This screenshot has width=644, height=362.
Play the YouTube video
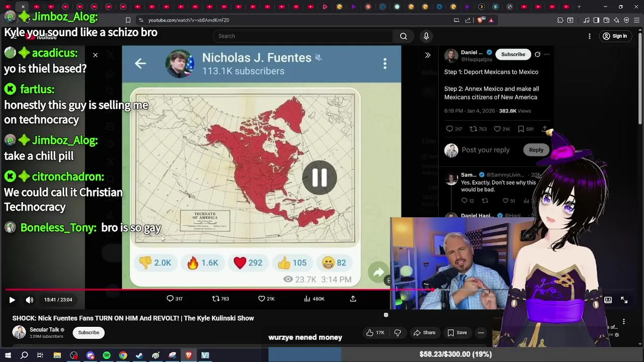point(12,300)
